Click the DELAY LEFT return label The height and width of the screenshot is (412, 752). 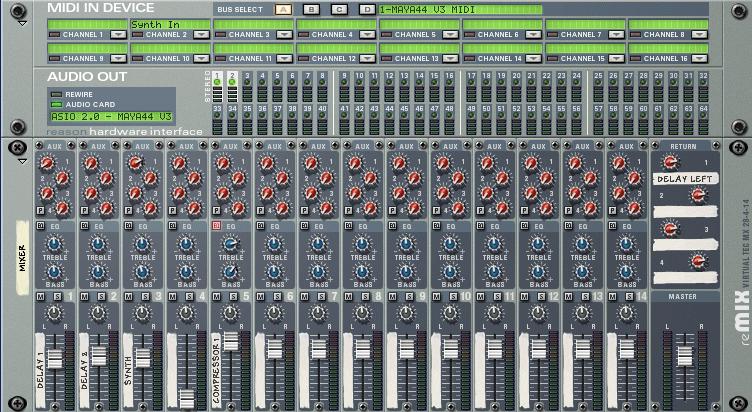685,179
